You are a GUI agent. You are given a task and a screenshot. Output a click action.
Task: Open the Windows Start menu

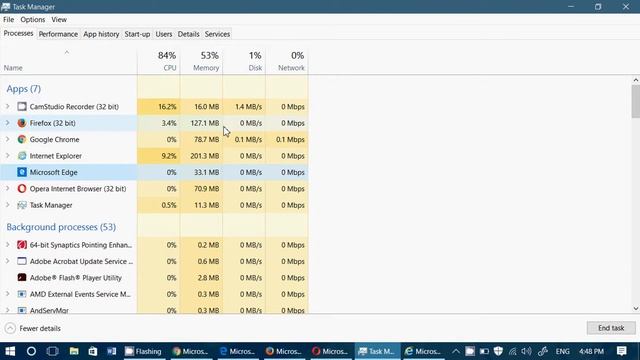pos(10,351)
